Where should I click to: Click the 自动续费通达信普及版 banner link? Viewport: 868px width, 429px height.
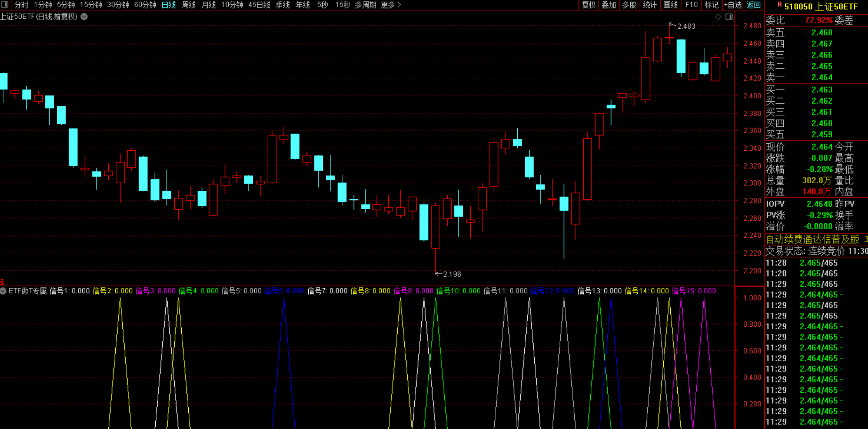(812, 239)
